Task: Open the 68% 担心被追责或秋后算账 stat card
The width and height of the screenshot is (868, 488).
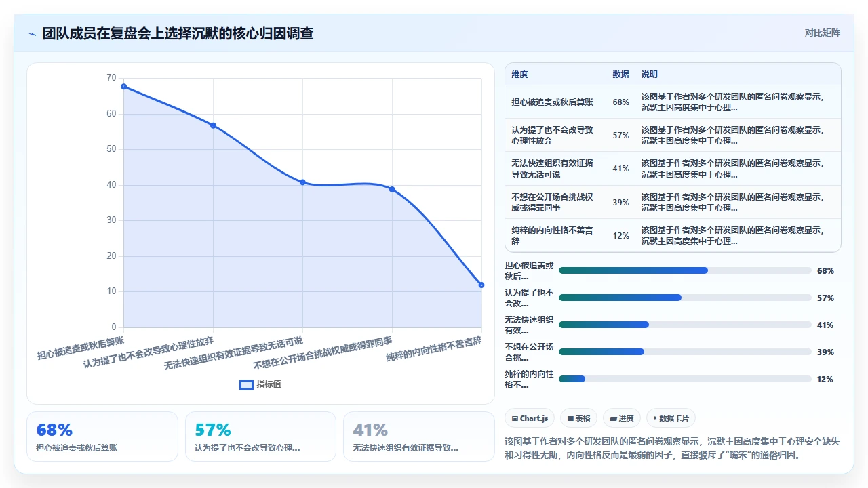Action: pos(102,436)
